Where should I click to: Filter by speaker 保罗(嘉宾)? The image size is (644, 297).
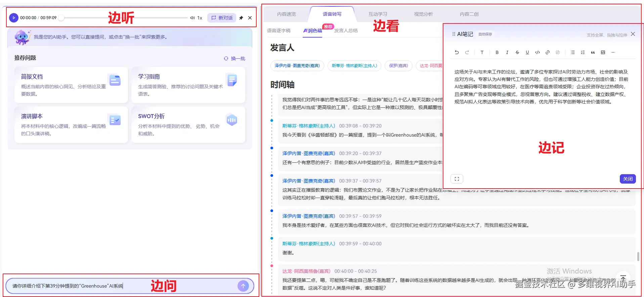(398, 65)
